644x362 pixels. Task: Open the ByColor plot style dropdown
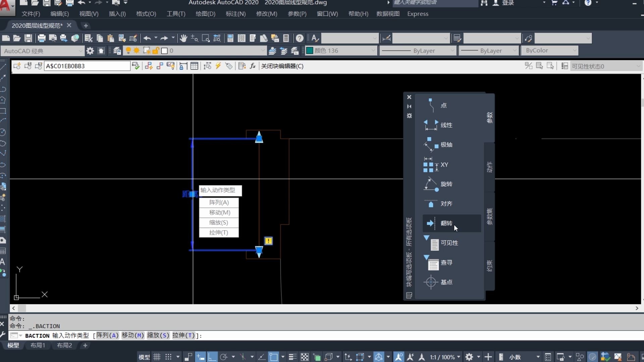[550, 51]
